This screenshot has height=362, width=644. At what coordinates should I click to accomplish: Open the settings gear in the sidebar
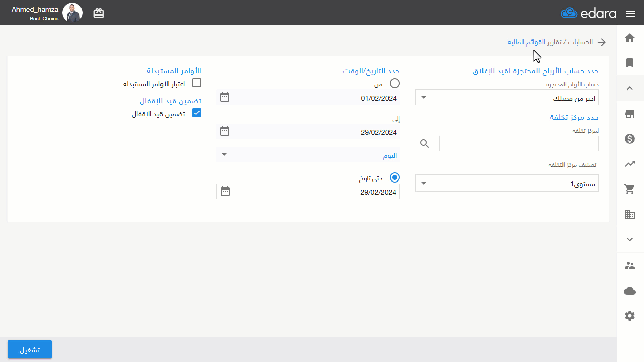[x=630, y=316]
